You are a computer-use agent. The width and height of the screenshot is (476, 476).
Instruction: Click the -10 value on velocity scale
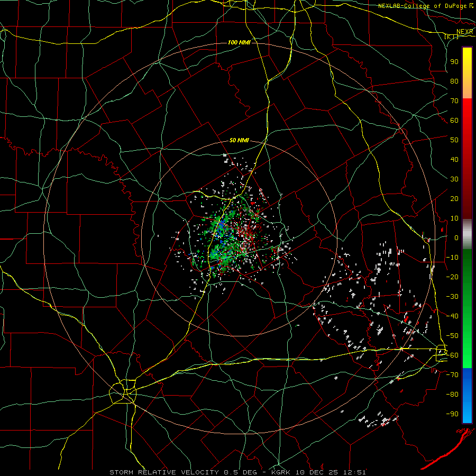452,258
